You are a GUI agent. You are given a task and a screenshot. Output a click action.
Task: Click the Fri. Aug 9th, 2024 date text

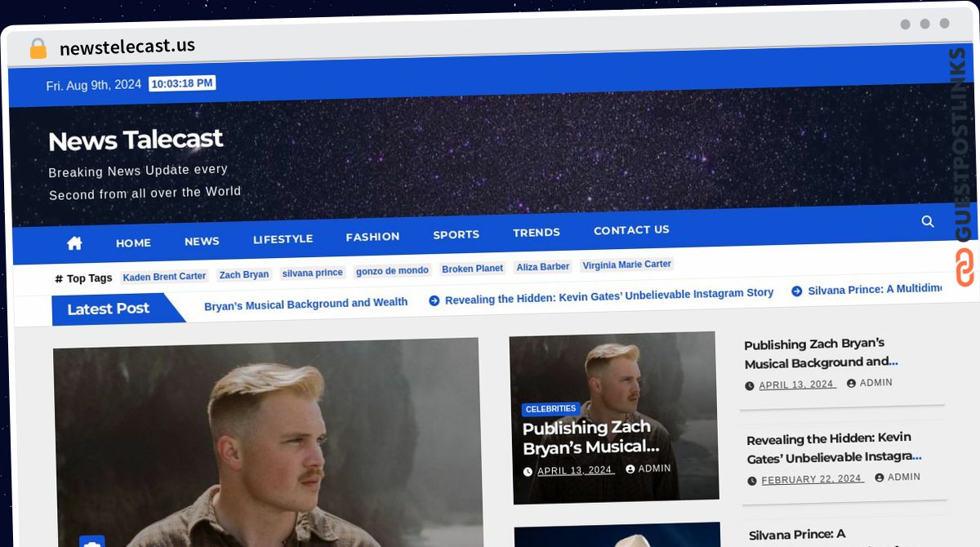[x=93, y=85]
